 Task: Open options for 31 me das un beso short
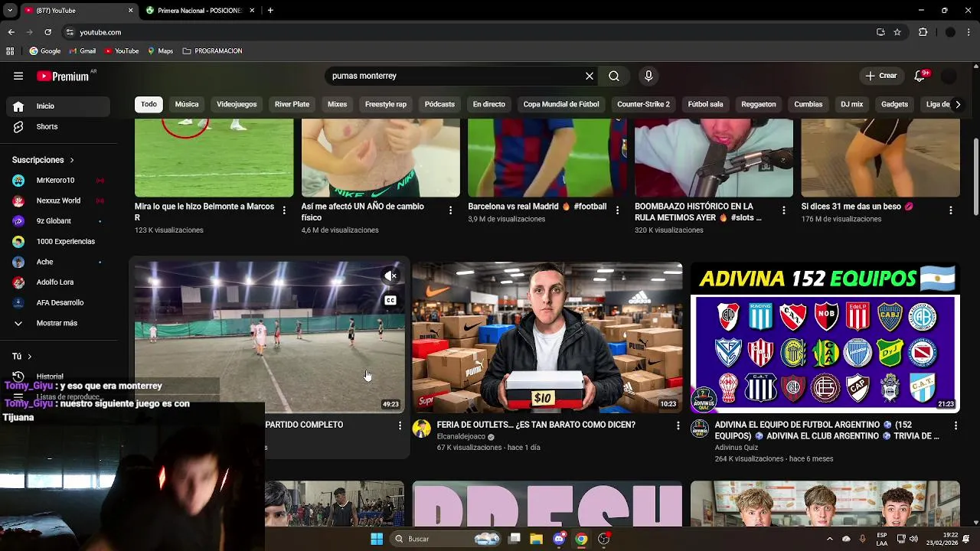point(951,210)
